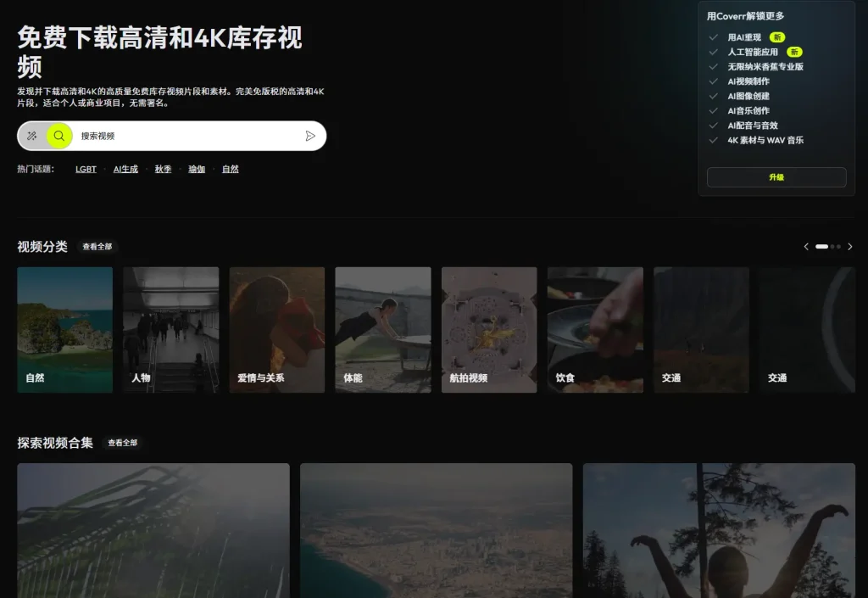
Task: Open the 人物 category card
Action: [171, 330]
